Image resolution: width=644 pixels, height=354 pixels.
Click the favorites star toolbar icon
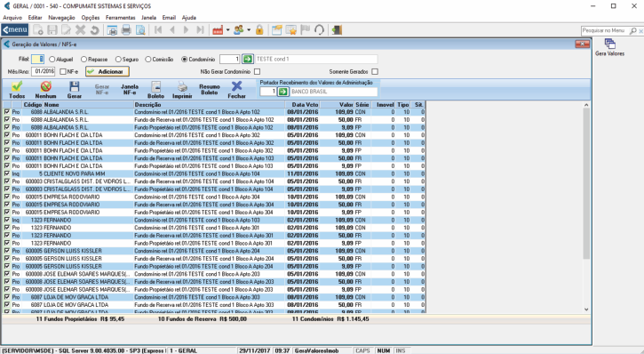pos(290,29)
